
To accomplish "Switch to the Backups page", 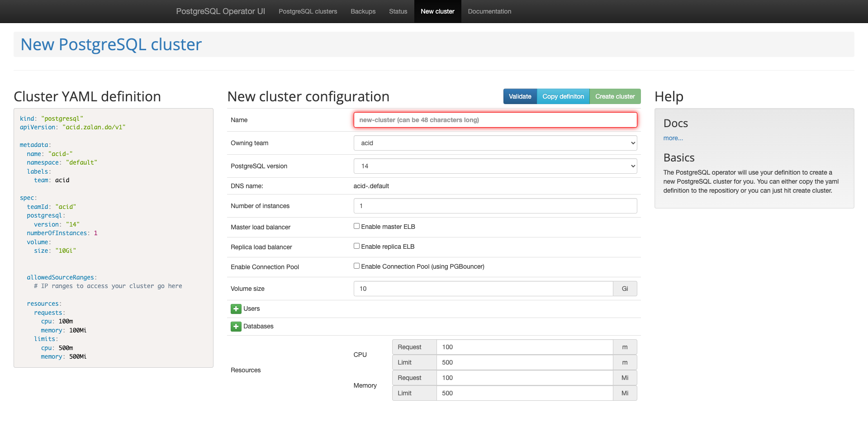I will [x=363, y=11].
